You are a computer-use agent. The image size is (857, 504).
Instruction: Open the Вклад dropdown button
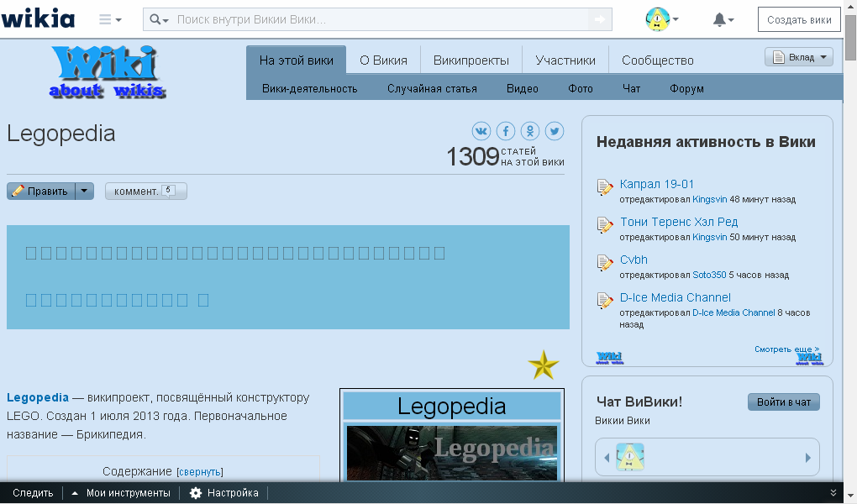798,57
